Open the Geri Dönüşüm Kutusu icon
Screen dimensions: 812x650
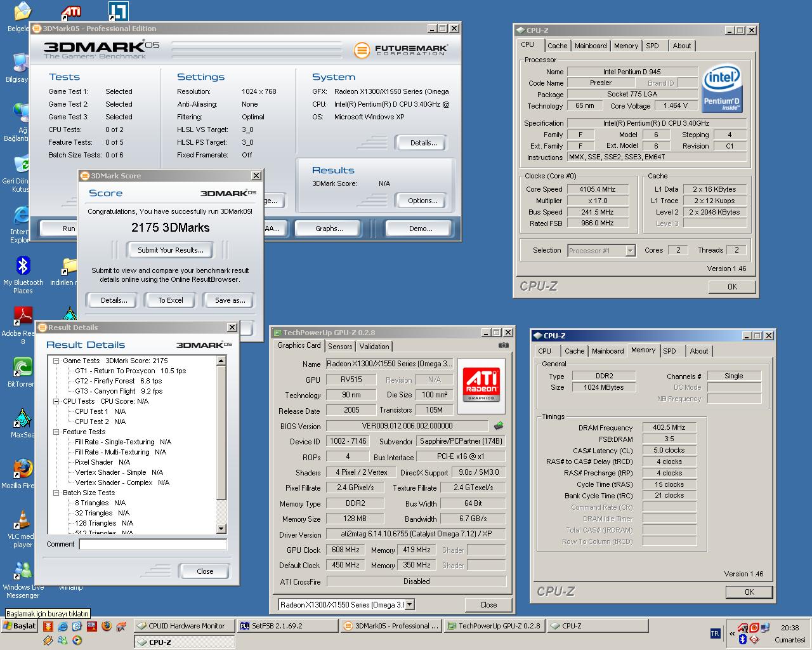click(21, 164)
